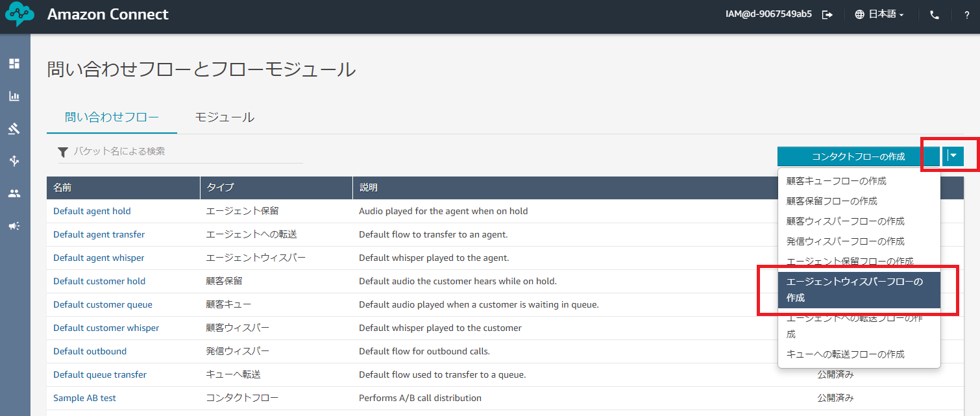Click the 顧客保留 type cell
The image size is (980, 416).
coord(224,281)
